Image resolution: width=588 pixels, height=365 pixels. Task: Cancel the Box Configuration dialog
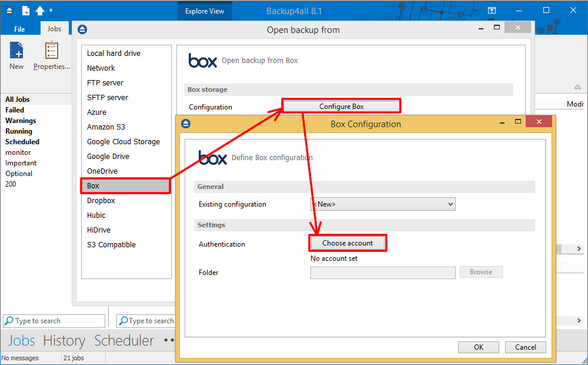coord(525,347)
